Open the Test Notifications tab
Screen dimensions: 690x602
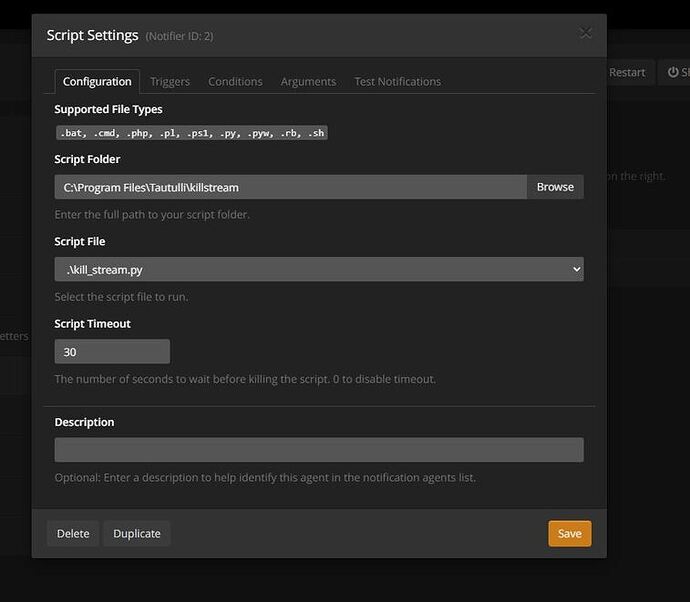point(397,81)
